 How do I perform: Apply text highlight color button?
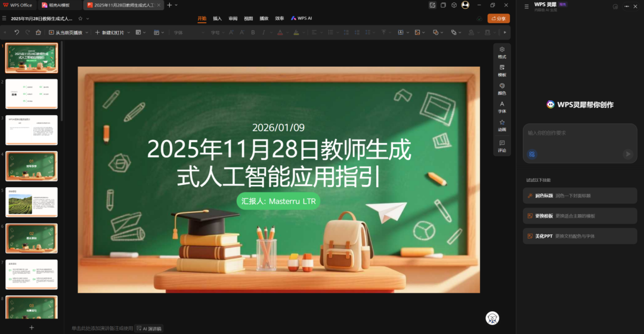coord(296,32)
